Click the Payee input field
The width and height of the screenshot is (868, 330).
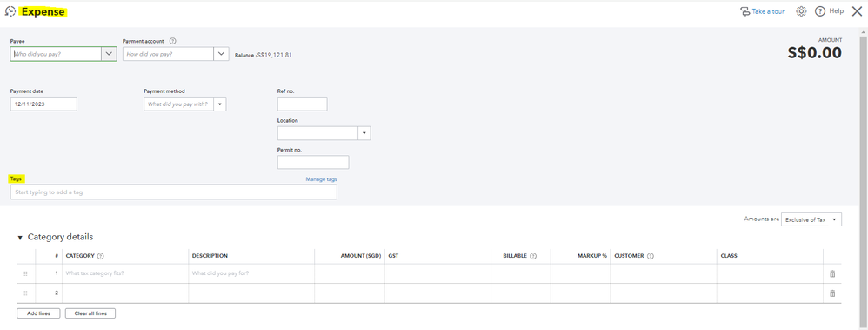tap(56, 54)
